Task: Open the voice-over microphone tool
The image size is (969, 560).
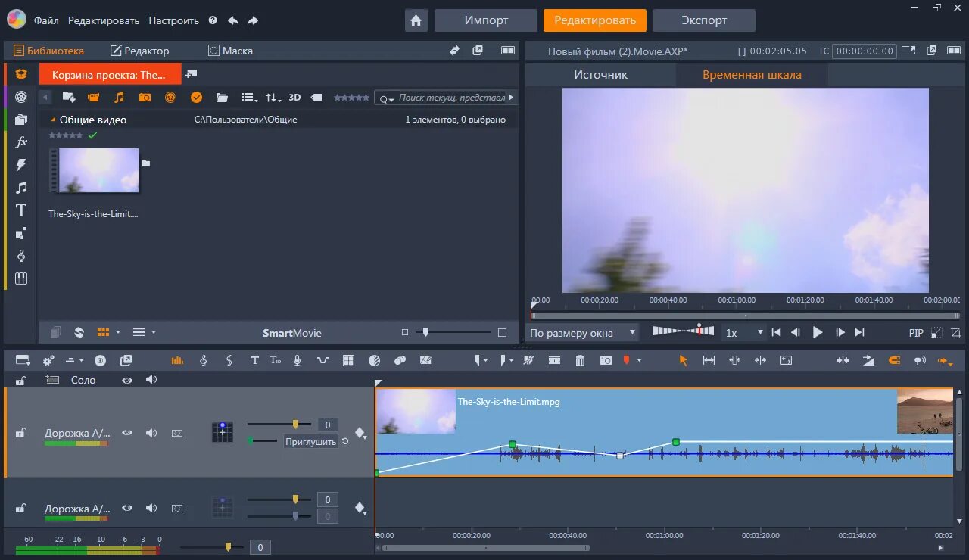Action: coord(298,361)
